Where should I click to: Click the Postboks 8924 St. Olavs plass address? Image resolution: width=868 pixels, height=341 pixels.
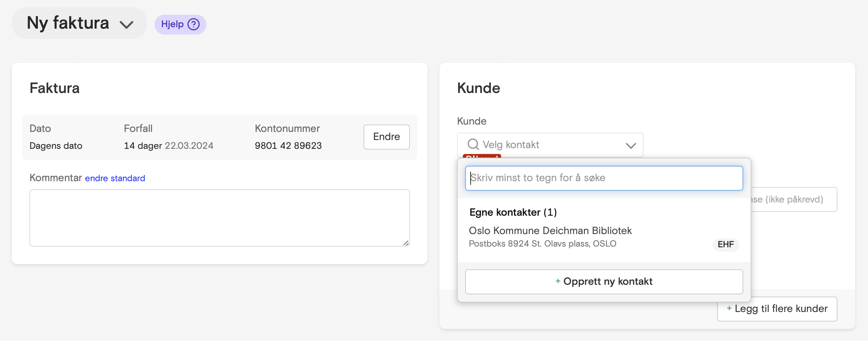click(x=542, y=244)
